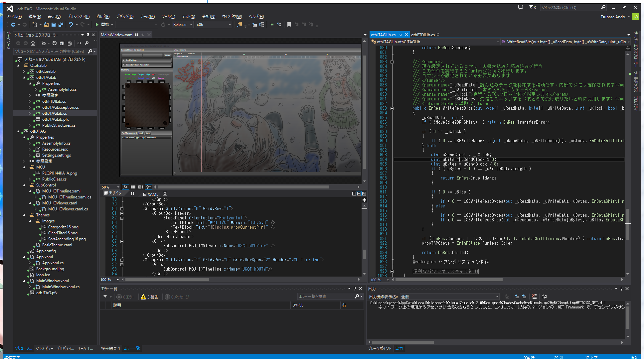This screenshot has height=359, width=644.
Task: Collapse the SubControl folder node
Action: 24,185
